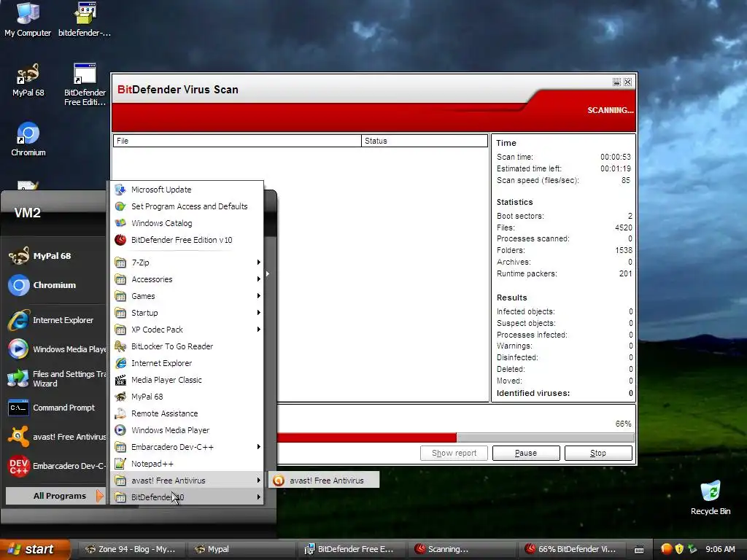Image resolution: width=747 pixels, height=560 pixels.
Task: Click Command Prompt icon in Start menu
Action: (x=18, y=408)
